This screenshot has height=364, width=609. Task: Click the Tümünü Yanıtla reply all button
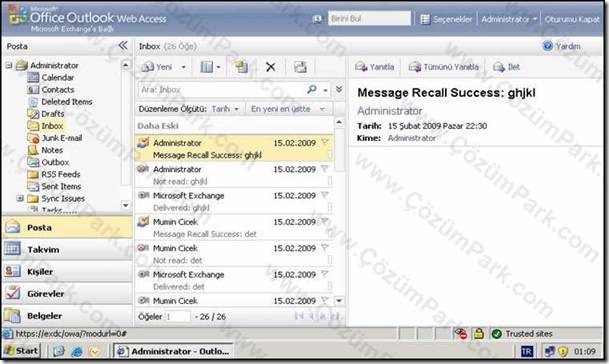(444, 67)
